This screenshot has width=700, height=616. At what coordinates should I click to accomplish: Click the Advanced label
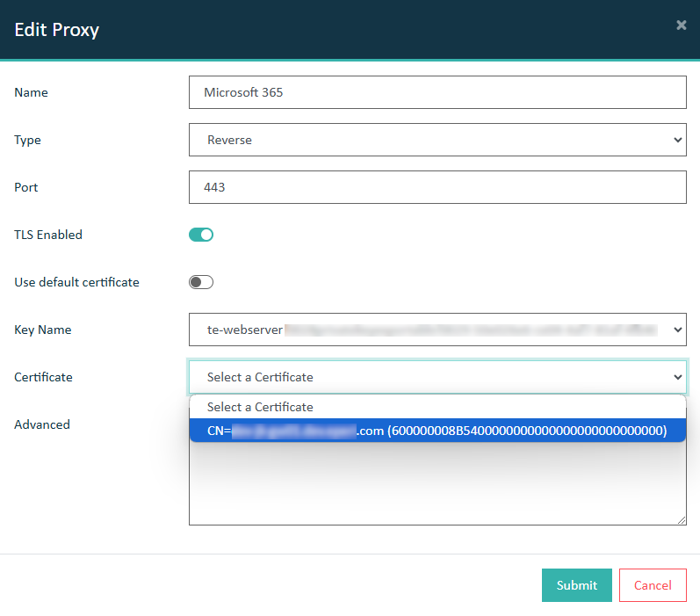[42, 424]
